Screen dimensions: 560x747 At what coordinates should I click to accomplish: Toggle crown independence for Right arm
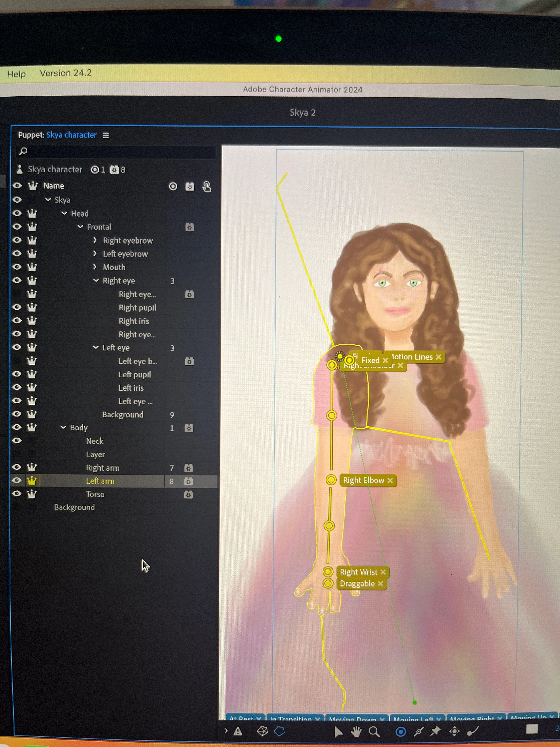click(32, 467)
